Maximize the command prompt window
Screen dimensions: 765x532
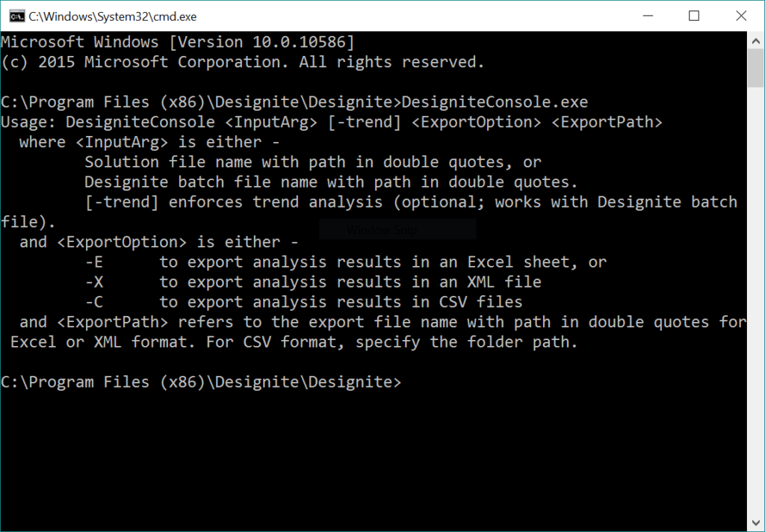[x=694, y=16]
